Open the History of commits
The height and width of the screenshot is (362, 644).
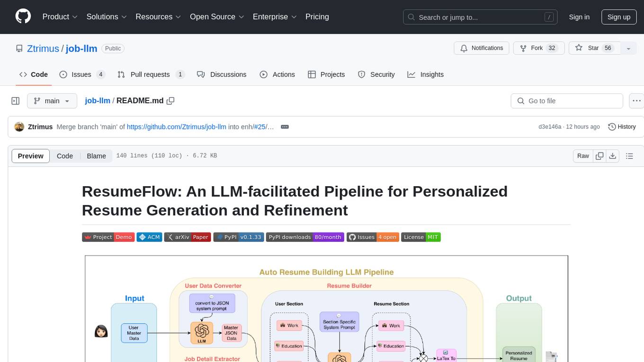pos(622,127)
